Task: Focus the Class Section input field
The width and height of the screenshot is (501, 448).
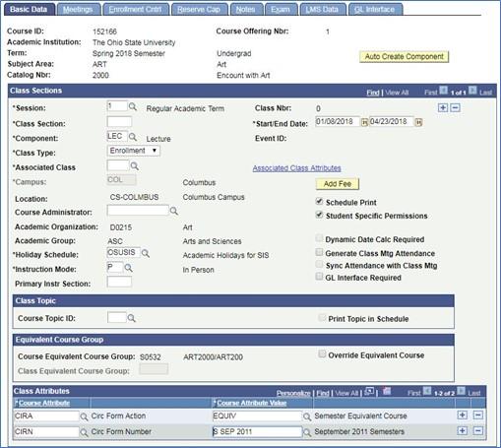Action: pyautogui.click(x=119, y=121)
